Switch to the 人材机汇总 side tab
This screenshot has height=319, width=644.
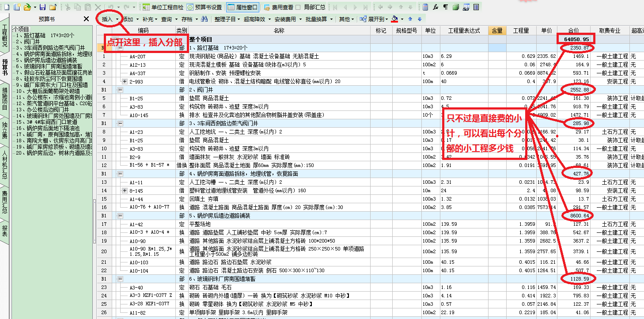coord(4,164)
